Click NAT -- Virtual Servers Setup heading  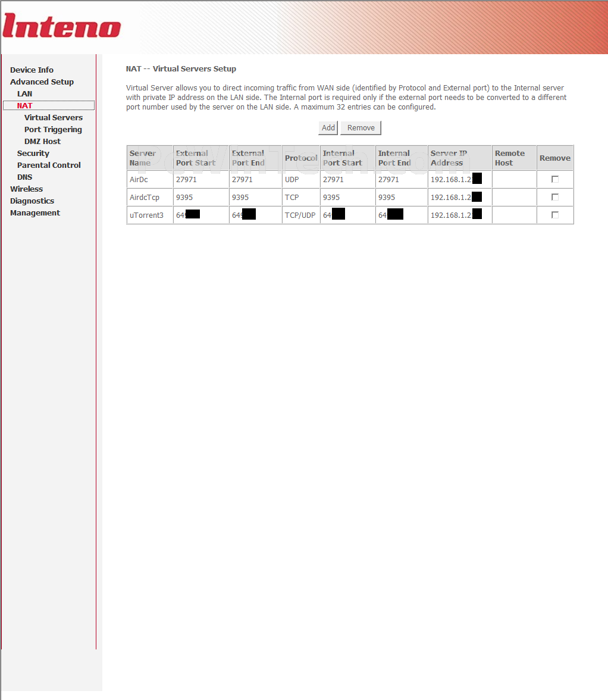point(181,69)
